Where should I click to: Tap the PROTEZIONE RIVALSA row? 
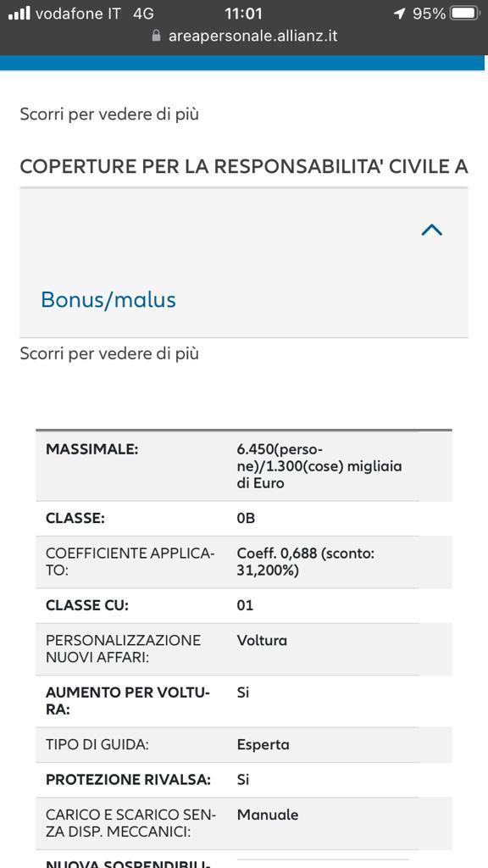point(244,780)
